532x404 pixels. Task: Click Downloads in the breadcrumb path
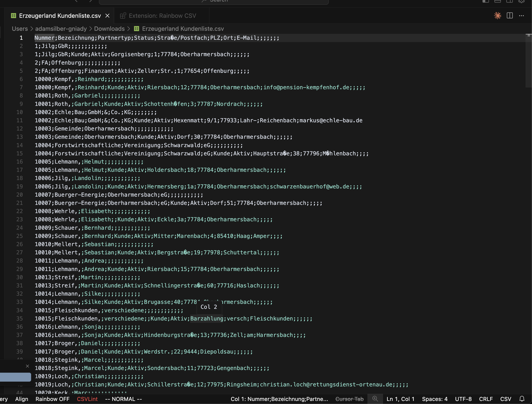tap(109, 29)
